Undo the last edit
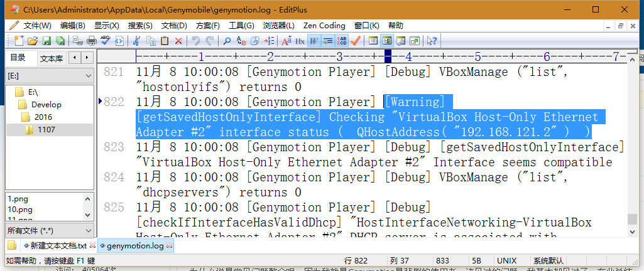The height and width of the screenshot is (271, 644). click(x=196, y=41)
